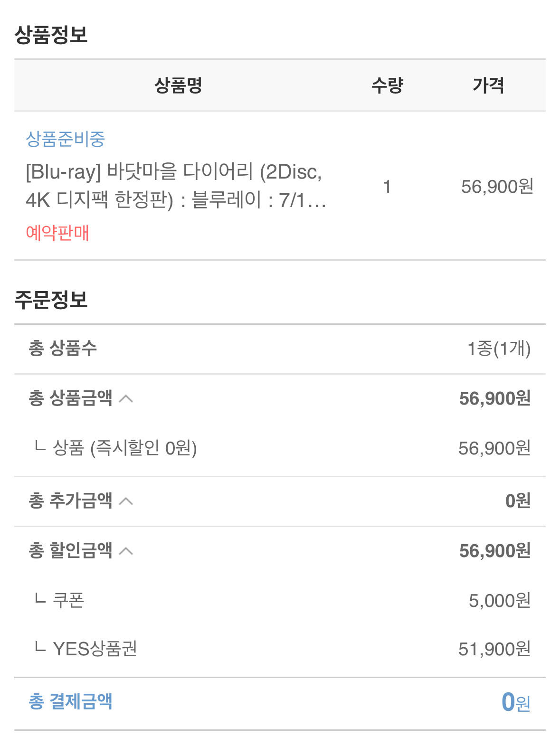Click the 수량 column header
The image size is (560, 746).
tap(387, 85)
